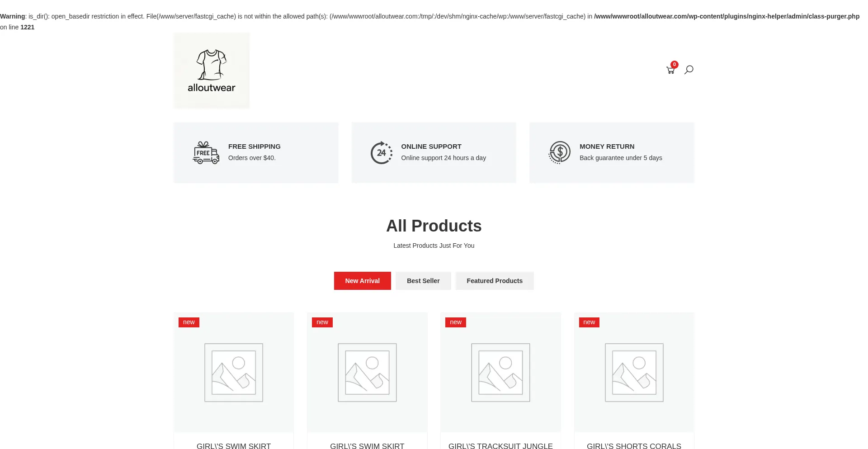868x449 pixels.
Task: Select the New Arrival tab
Action: coord(363,281)
